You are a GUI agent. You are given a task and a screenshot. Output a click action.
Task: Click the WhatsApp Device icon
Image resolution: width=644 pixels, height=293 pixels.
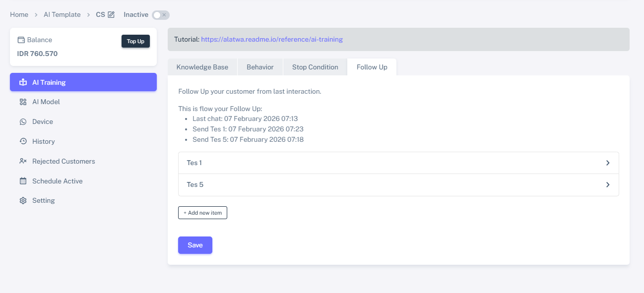click(x=23, y=121)
